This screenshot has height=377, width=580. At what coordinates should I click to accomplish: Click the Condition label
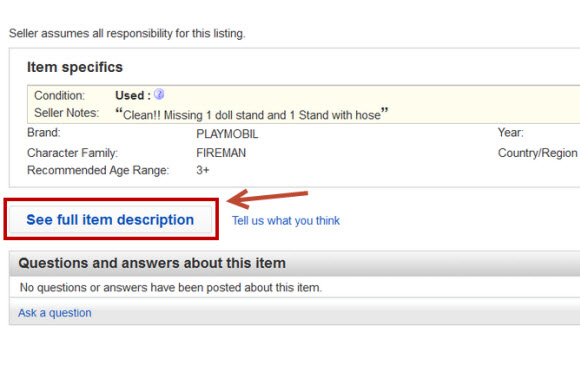coord(59,95)
